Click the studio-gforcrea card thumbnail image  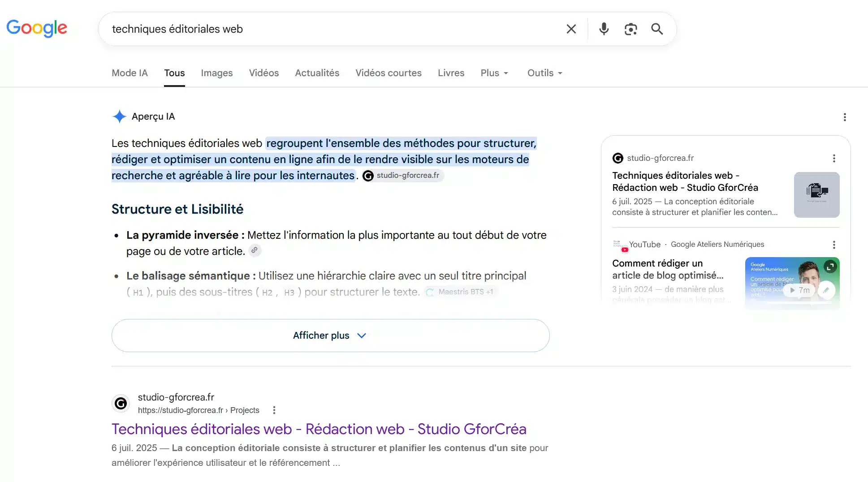pyautogui.click(x=816, y=195)
